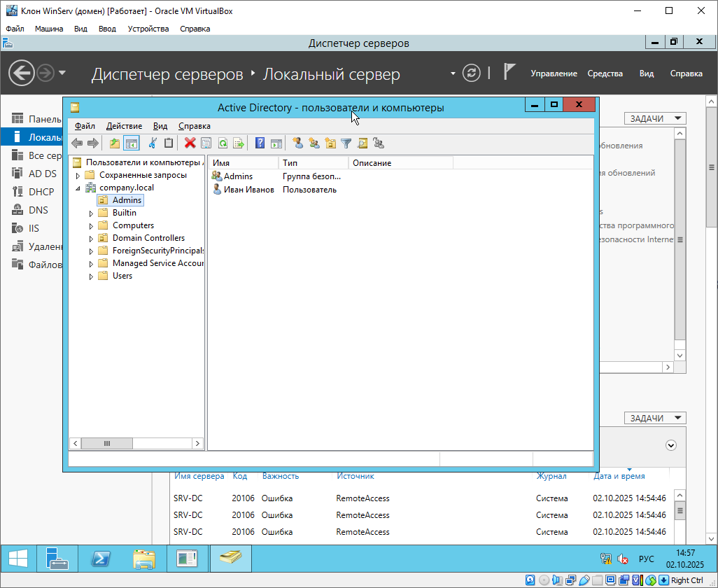Image resolution: width=718 pixels, height=588 pixels.
Task: Open the Файл menu in Active Directory window
Action: (x=85, y=126)
